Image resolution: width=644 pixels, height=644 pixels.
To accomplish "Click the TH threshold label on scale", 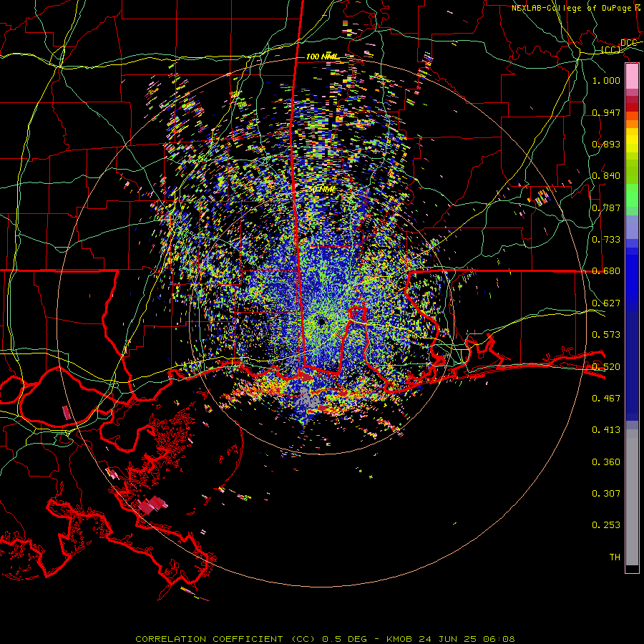I will click(615, 557).
